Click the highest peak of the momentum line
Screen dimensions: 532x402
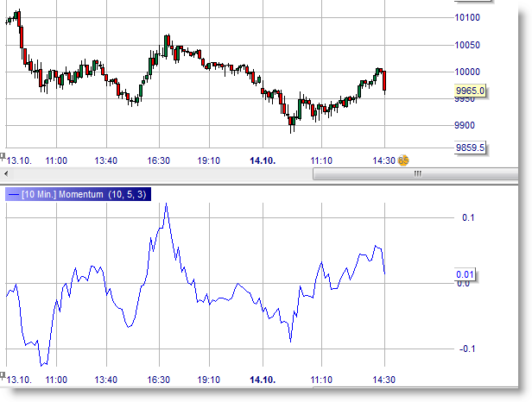(166, 204)
